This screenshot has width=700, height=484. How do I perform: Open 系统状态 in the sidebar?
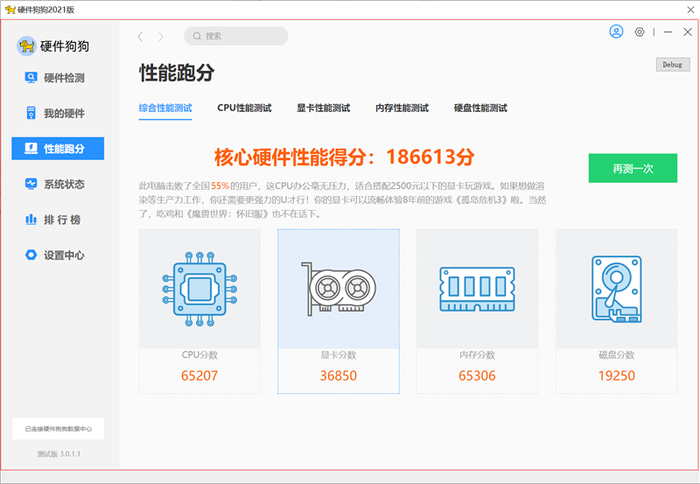58,184
